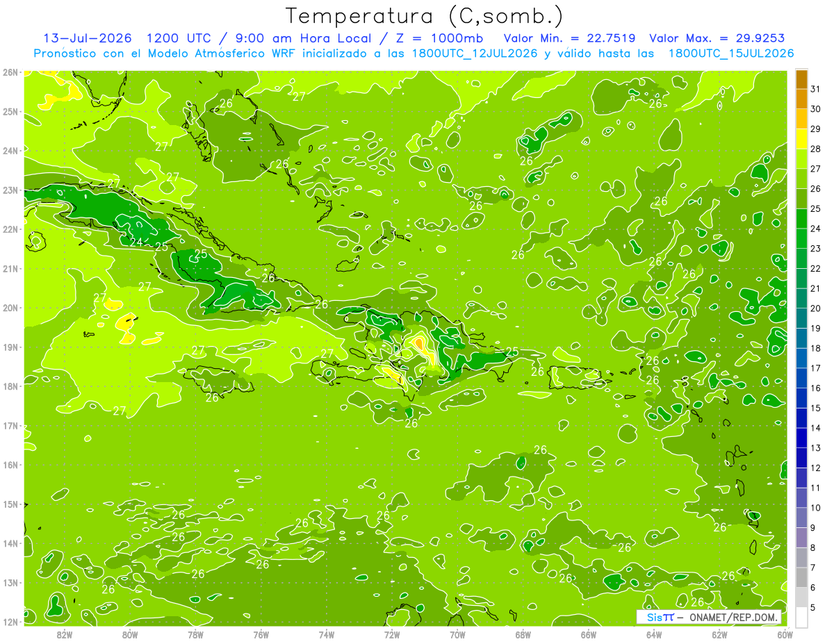Click the "18N" latitude axis label

[x=10, y=386]
